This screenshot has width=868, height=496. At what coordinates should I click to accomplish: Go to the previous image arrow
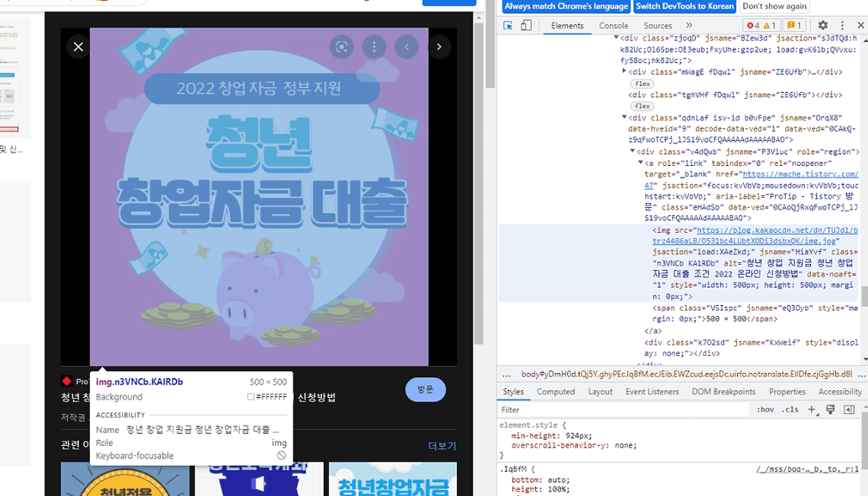point(407,47)
